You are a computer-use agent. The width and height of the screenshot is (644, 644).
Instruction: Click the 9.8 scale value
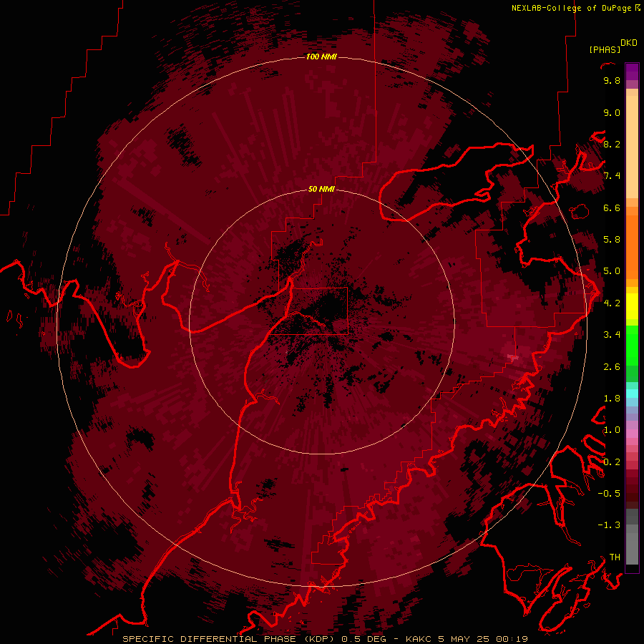pos(612,80)
